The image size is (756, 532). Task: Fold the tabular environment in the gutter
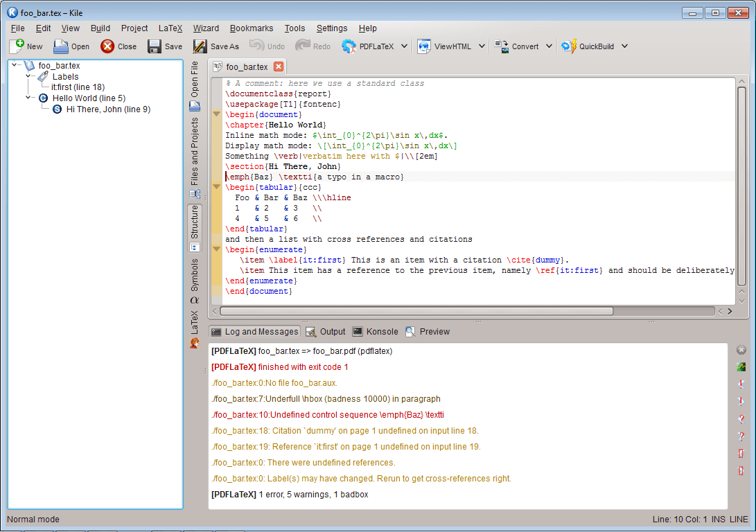(216, 187)
